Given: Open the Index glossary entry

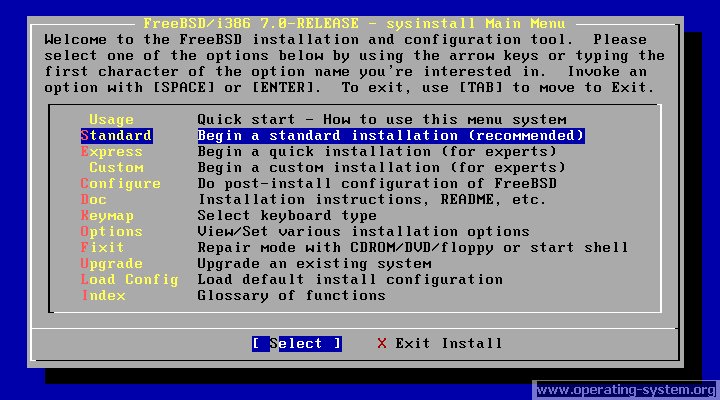Looking at the screenshot, I should pos(103,295).
